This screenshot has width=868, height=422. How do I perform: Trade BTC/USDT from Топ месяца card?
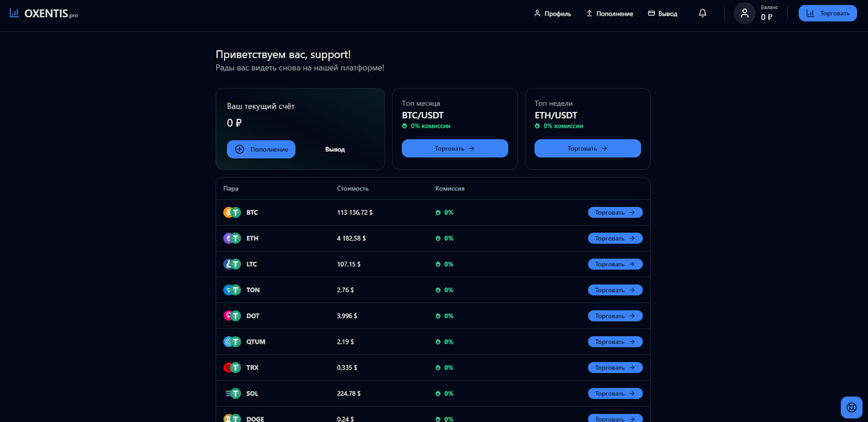click(x=455, y=148)
